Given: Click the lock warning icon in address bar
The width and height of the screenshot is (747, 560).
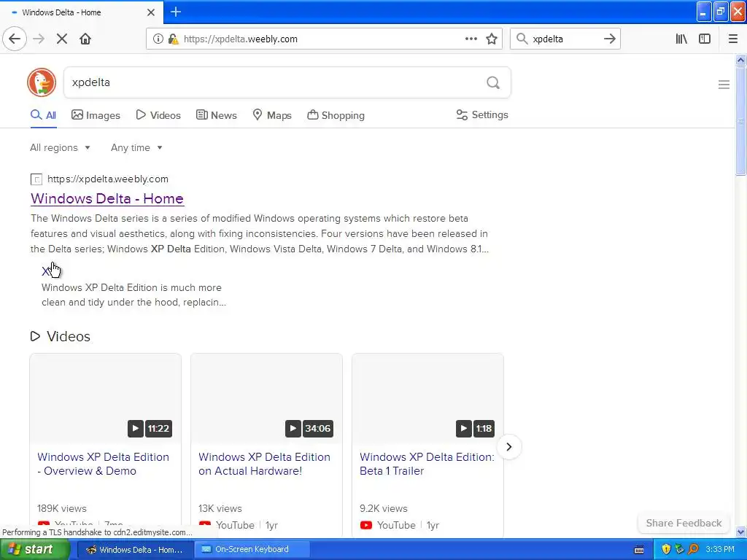Looking at the screenshot, I should pos(173,39).
